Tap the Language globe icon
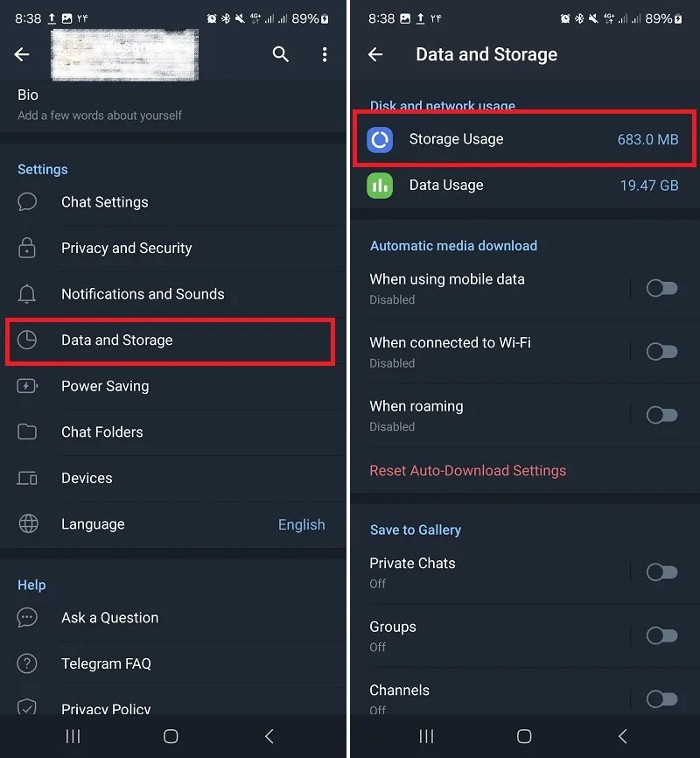This screenshot has width=700, height=758. click(28, 523)
